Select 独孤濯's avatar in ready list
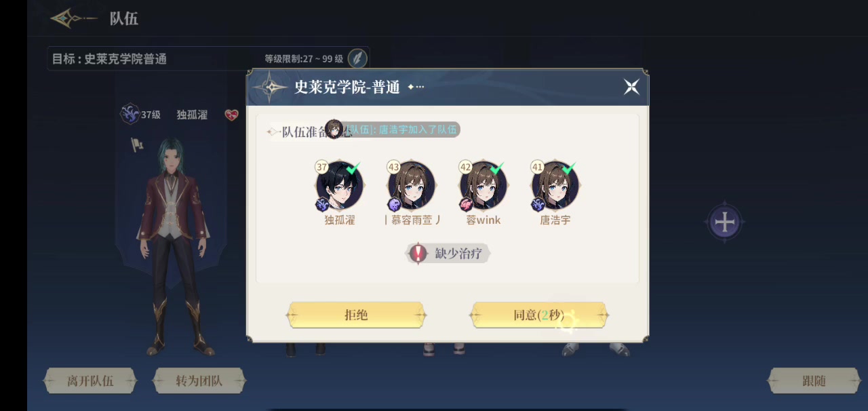 click(x=340, y=185)
